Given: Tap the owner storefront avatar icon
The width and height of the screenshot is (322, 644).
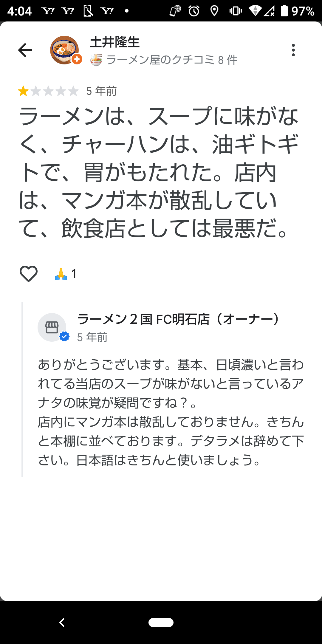Looking at the screenshot, I should click(x=52, y=327).
